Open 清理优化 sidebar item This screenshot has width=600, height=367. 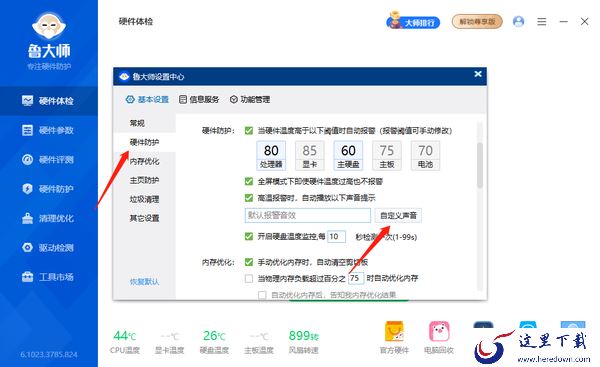(x=49, y=219)
